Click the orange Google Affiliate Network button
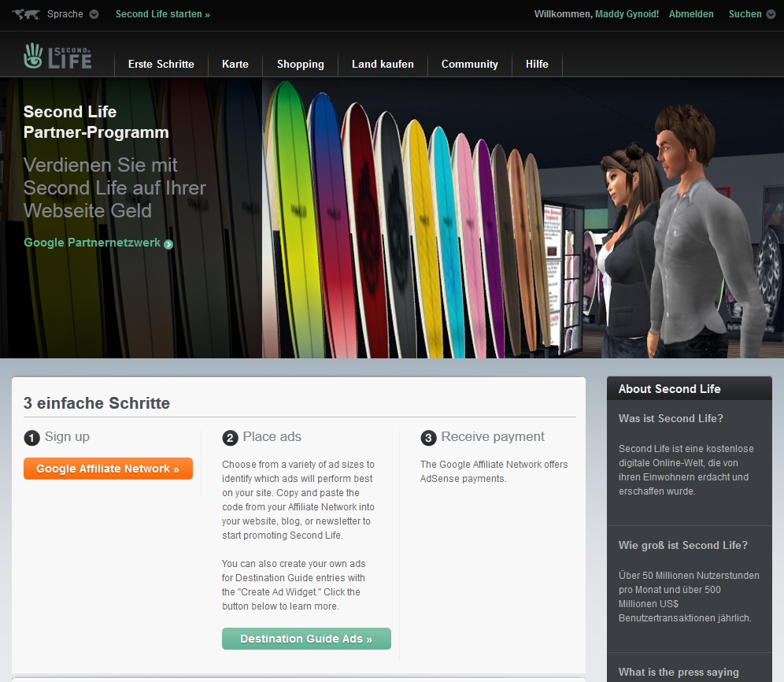 pos(108,469)
